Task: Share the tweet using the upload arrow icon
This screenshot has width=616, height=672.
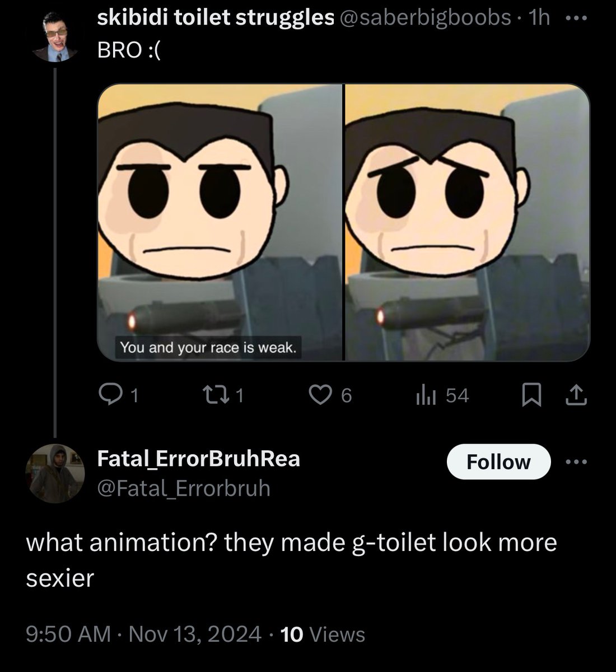Action: pos(576,396)
